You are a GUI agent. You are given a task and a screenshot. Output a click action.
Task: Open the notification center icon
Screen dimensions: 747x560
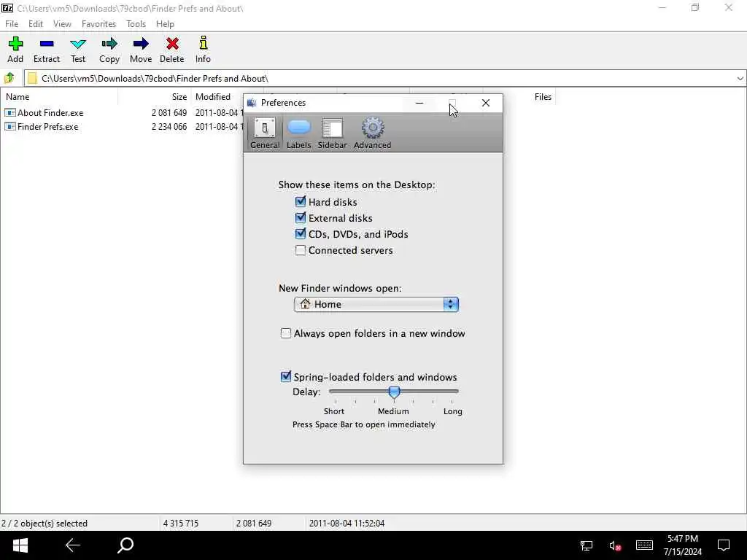tap(724, 545)
